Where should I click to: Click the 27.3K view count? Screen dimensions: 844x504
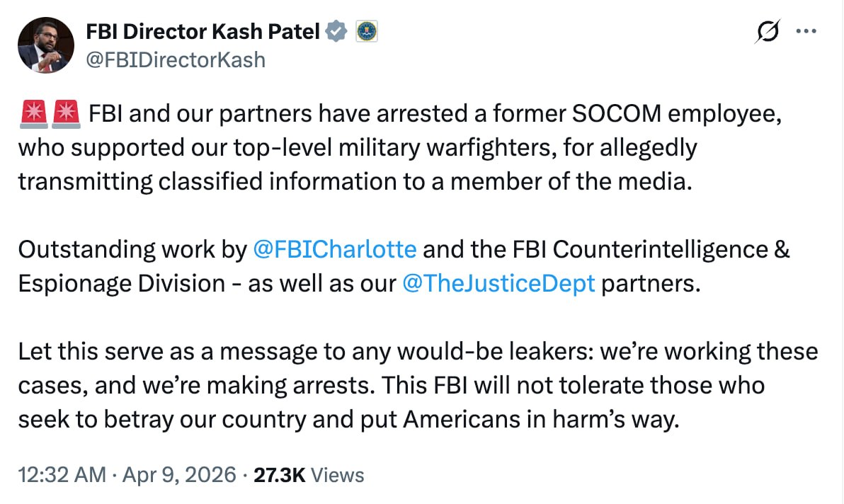tap(278, 475)
